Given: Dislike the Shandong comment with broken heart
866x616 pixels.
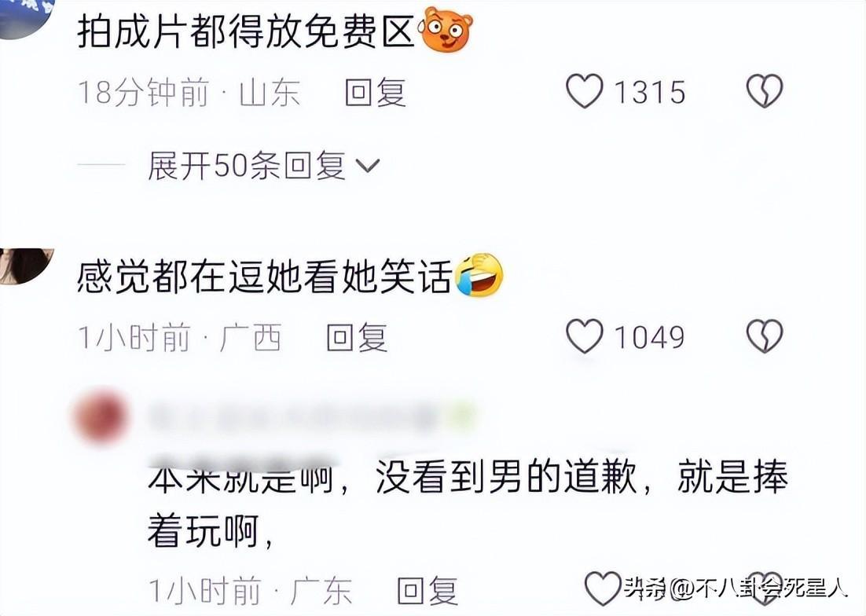Looking at the screenshot, I should tap(765, 91).
